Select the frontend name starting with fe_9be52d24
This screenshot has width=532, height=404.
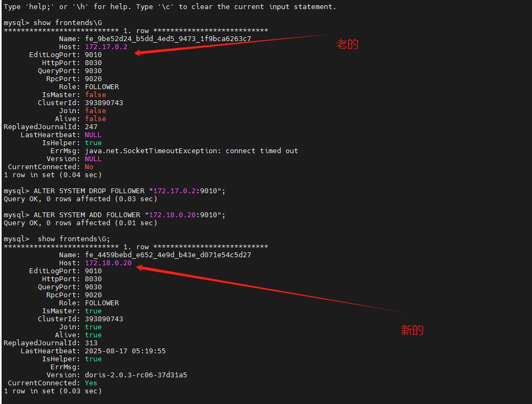click(x=168, y=39)
